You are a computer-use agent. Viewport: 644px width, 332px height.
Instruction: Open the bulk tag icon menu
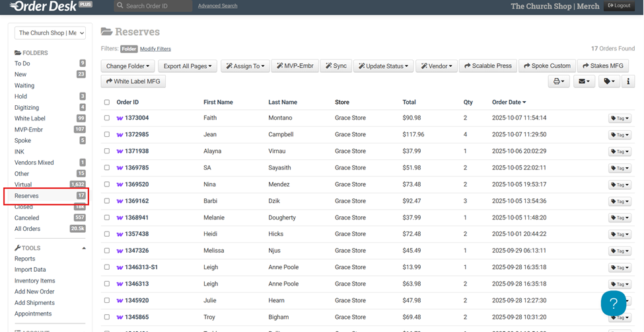pos(607,81)
